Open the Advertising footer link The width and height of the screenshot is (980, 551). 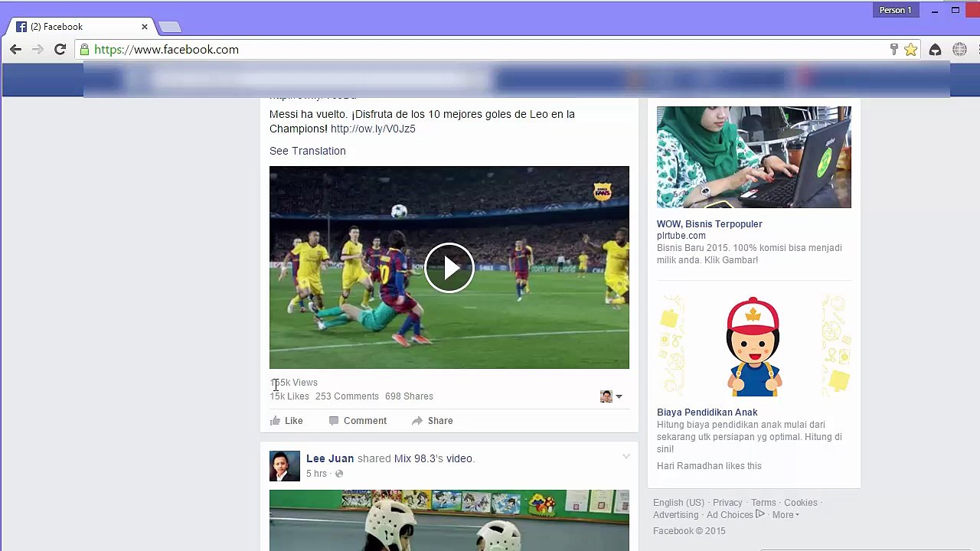[x=676, y=515]
